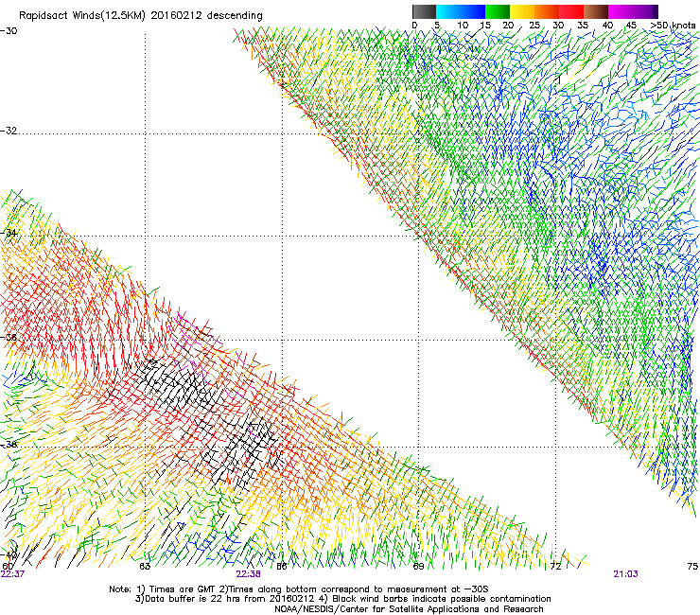Click the gray 0-5 knots legend swatch
Viewport: 700px width, 615px height.
[x=424, y=11]
